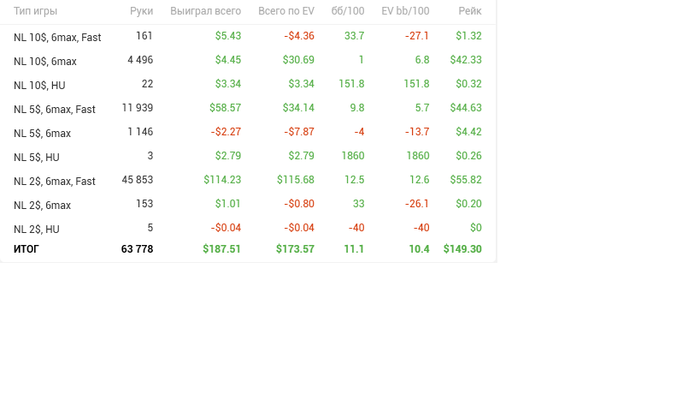Click the Всего по EV column header

point(286,11)
